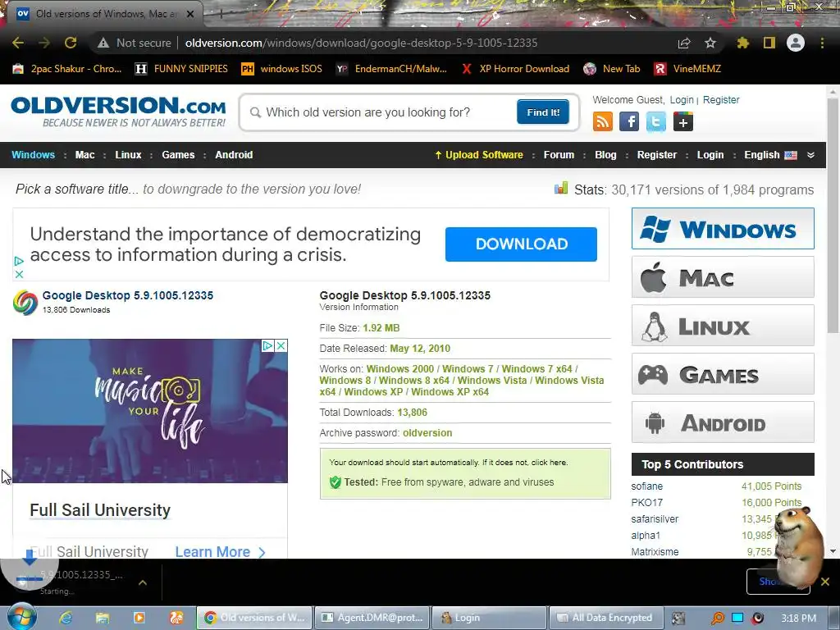
Task: Click the Windows category sidebar button
Action: click(723, 229)
